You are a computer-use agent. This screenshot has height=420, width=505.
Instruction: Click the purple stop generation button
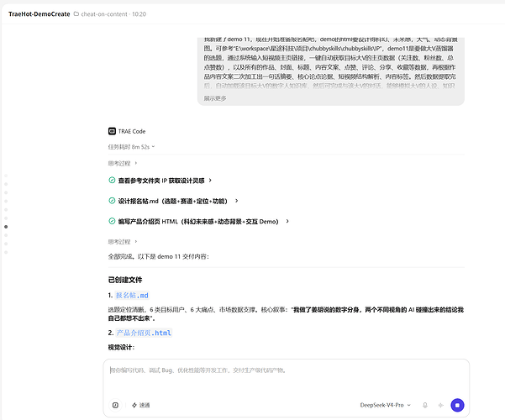(457, 405)
